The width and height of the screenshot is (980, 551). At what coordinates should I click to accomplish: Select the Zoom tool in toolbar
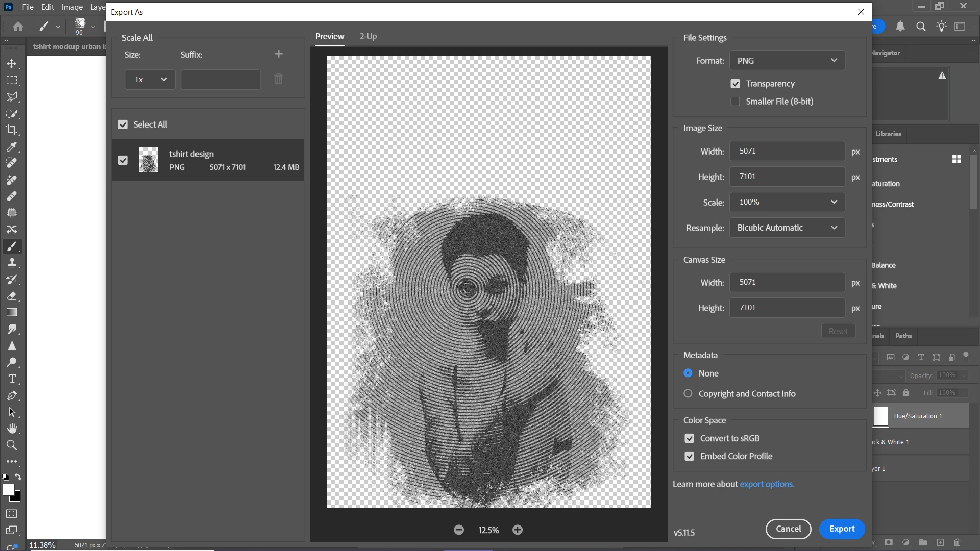point(12,445)
